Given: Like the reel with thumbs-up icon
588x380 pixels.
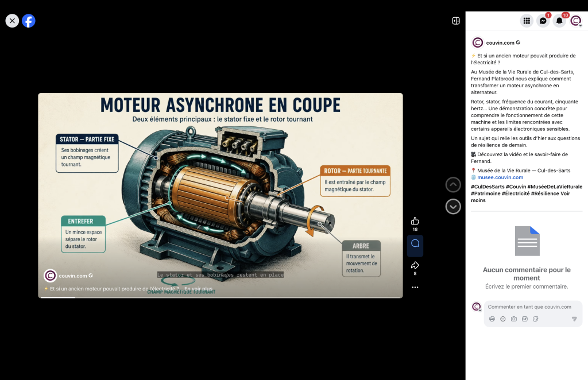Looking at the screenshot, I should pyautogui.click(x=415, y=221).
